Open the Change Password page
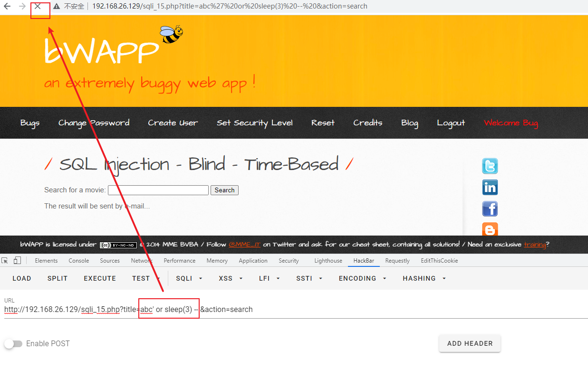 coord(94,123)
